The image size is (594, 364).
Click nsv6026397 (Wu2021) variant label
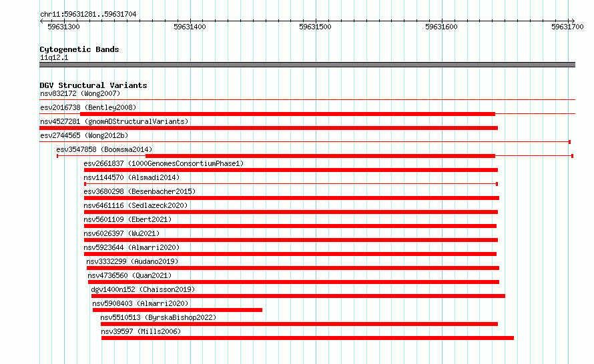[121, 233]
